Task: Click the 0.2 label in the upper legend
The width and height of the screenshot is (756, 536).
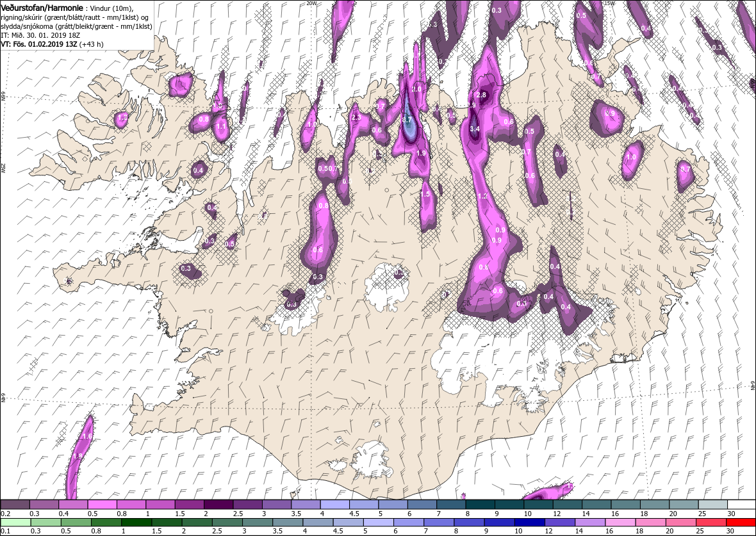Action: (5, 514)
